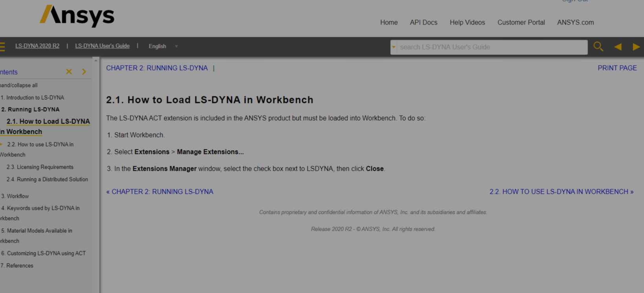Click the search magnifier icon
This screenshot has width=644, height=293.
(x=598, y=47)
